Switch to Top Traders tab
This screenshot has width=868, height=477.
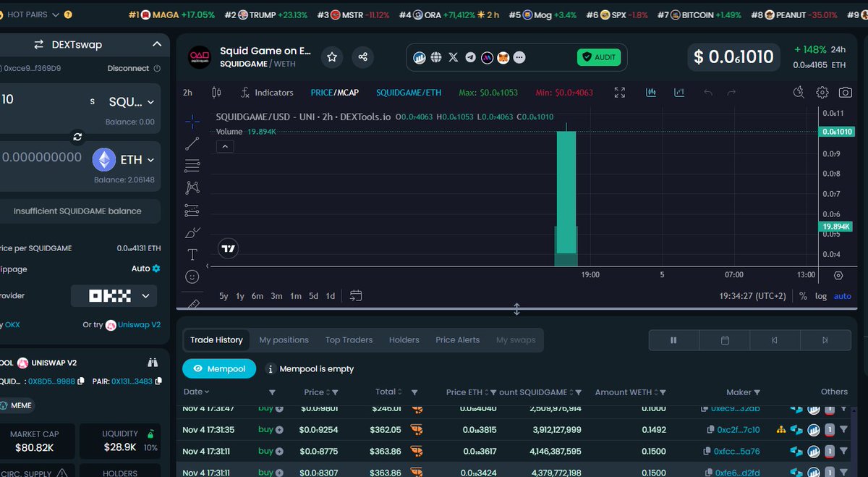(x=349, y=339)
